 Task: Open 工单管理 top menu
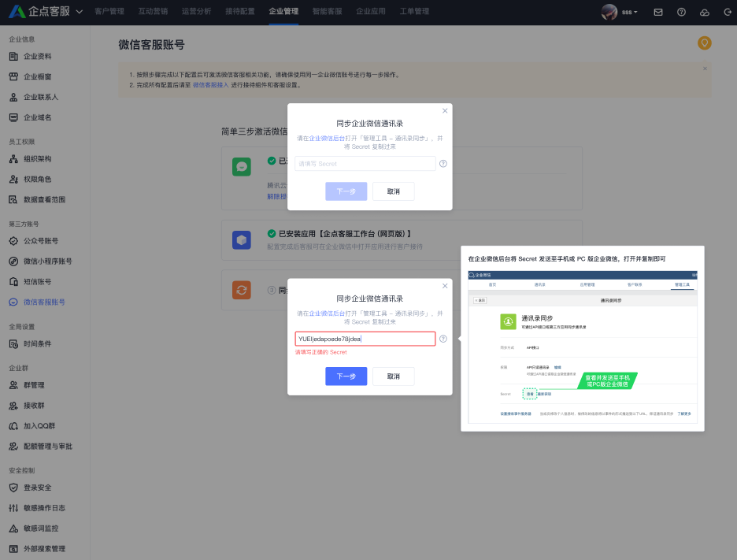coord(414,11)
